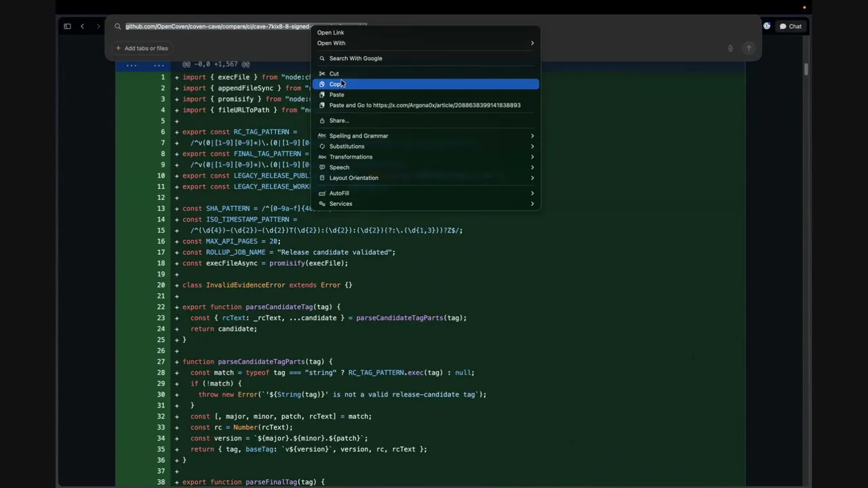This screenshot has height=488, width=868.
Task: Click 'export function parseFinalTag(tag) {' line
Action: [253, 482]
